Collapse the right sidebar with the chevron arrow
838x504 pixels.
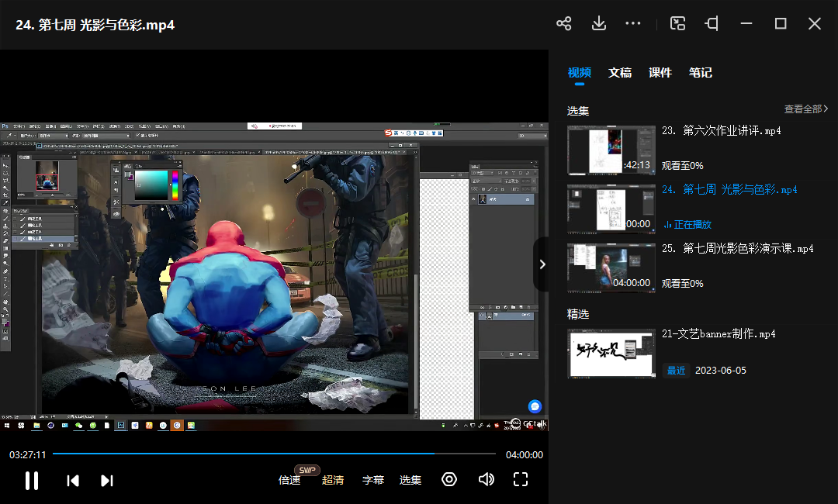(x=542, y=264)
